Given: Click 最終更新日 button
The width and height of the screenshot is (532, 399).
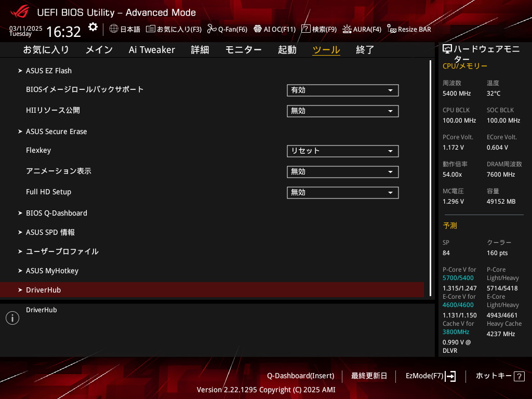Looking at the screenshot, I should (369, 376).
